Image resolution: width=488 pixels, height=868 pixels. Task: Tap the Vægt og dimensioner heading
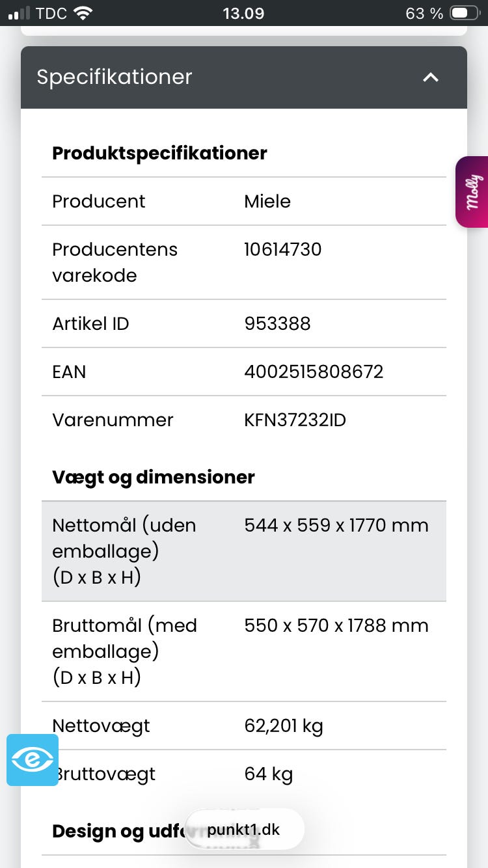tap(154, 477)
